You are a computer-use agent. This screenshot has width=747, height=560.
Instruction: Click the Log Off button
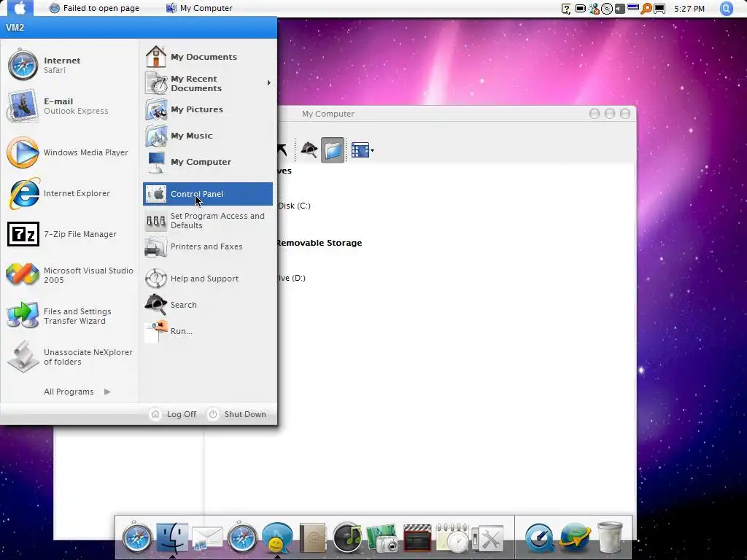pyautogui.click(x=174, y=414)
